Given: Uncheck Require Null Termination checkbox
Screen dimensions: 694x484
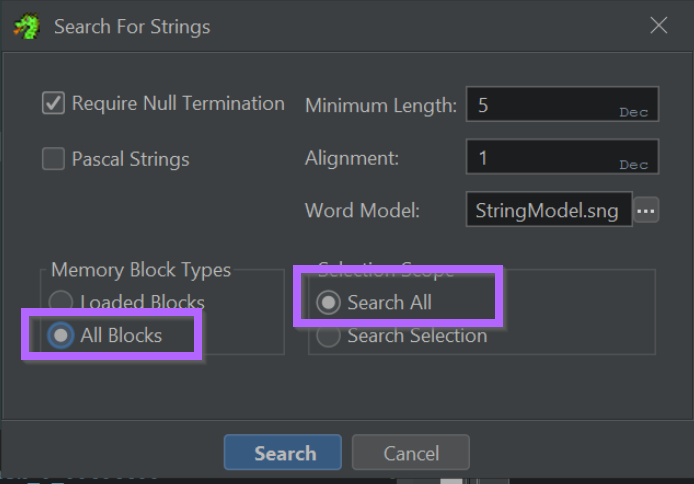Looking at the screenshot, I should click(x=54, y=103).
